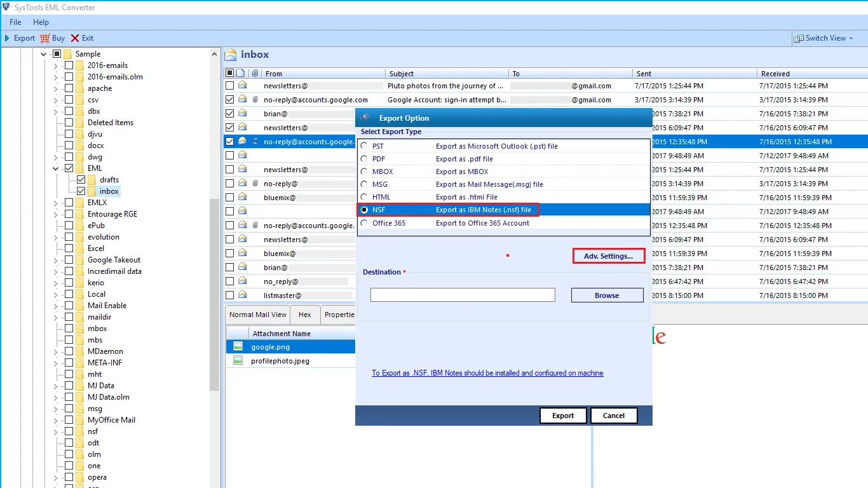Expand the 2016-emails folder

pos(56,65)
